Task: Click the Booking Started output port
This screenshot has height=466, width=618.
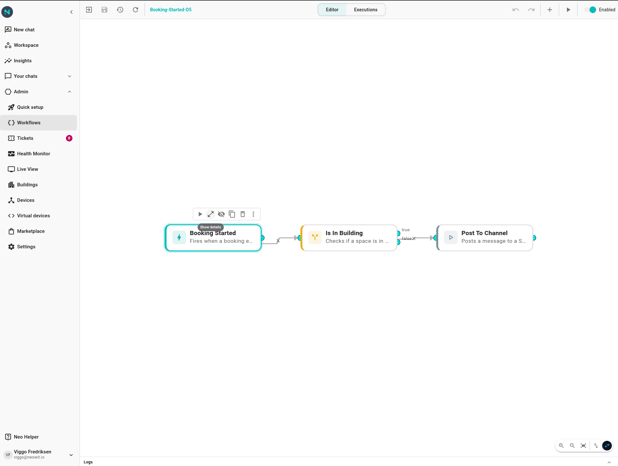Action: [263, 238]
